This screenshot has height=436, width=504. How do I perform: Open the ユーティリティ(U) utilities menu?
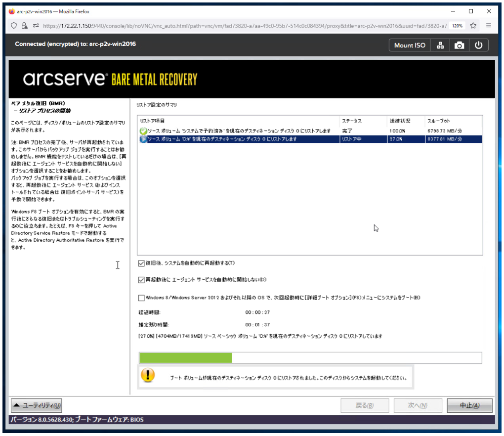point(37,405)
